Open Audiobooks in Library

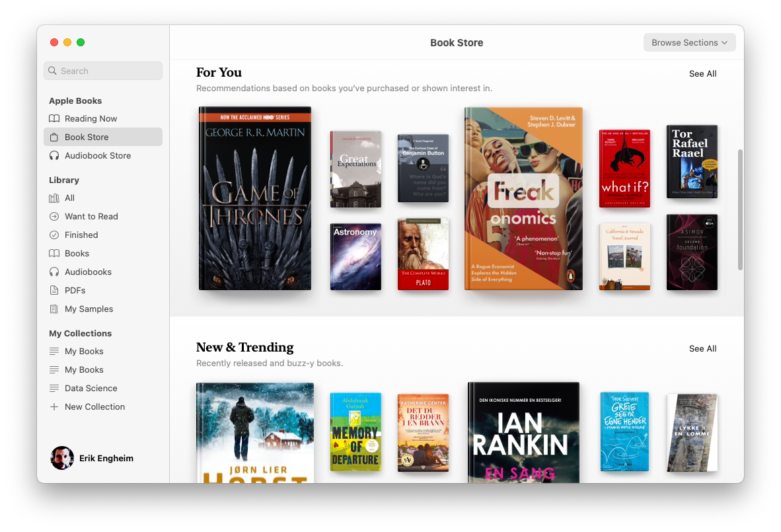coord(103,272)
